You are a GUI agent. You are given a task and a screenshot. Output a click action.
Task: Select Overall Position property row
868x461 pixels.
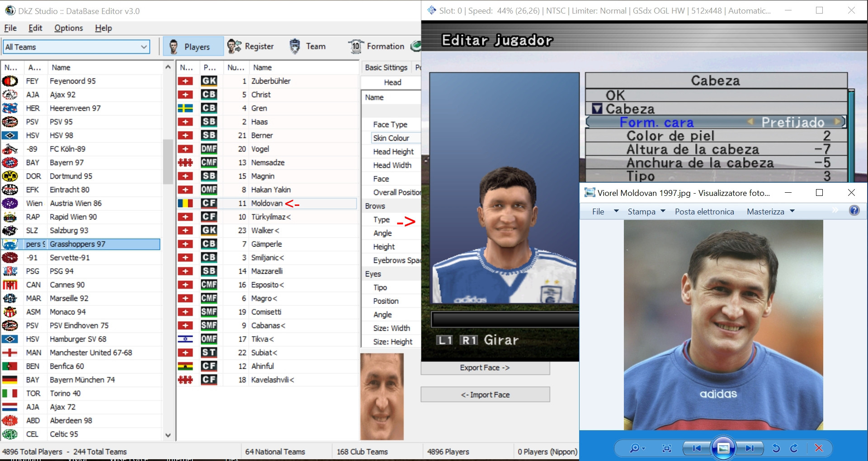coord(392,192)
